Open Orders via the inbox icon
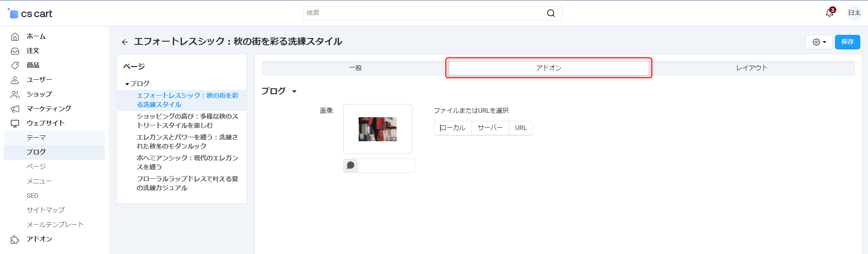 pos(15,51)
